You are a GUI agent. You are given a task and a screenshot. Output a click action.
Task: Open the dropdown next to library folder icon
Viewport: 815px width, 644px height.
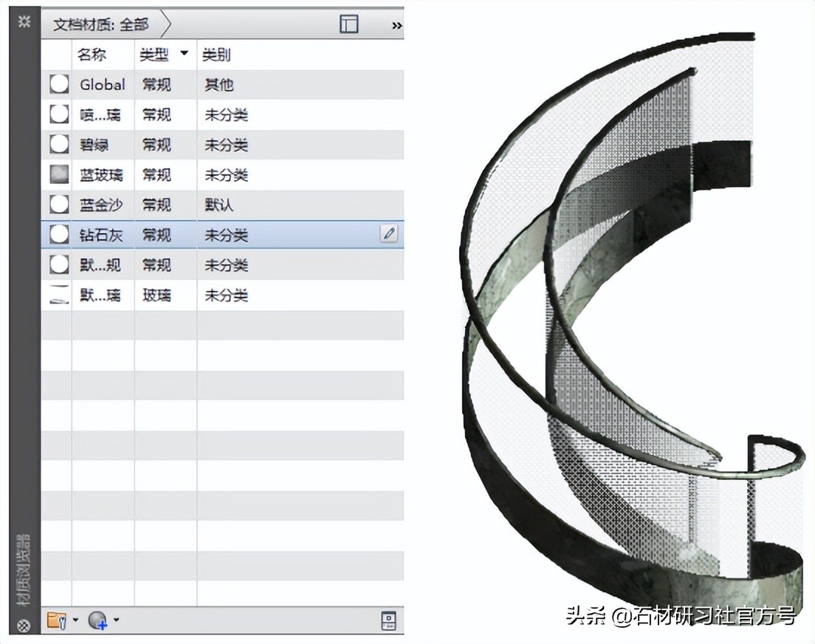[x=75, y=621]
